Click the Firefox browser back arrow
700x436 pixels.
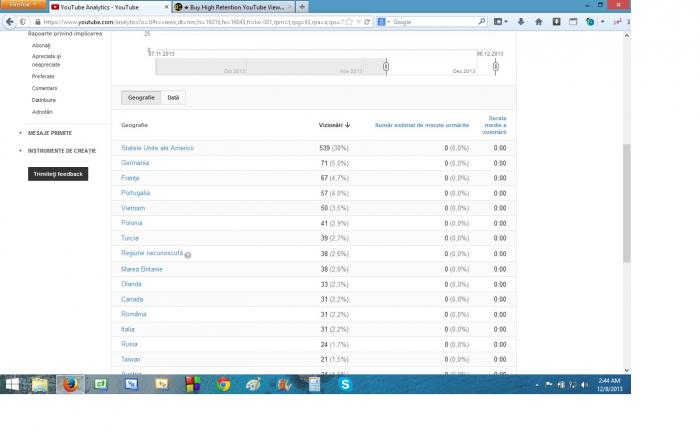coord(9,21)
